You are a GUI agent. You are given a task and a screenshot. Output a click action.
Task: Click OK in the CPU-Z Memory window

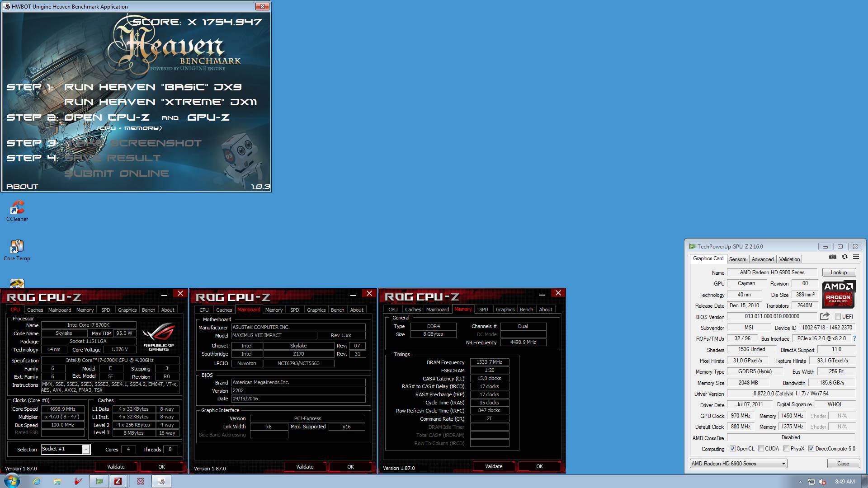pyautogui.click(x=539, y=466)
